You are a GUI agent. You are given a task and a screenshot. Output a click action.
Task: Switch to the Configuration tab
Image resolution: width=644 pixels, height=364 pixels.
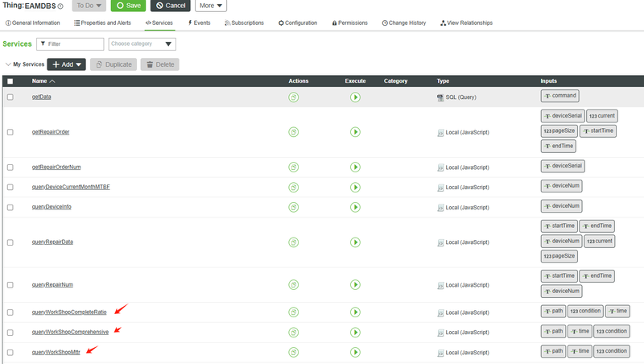[298, 23]
